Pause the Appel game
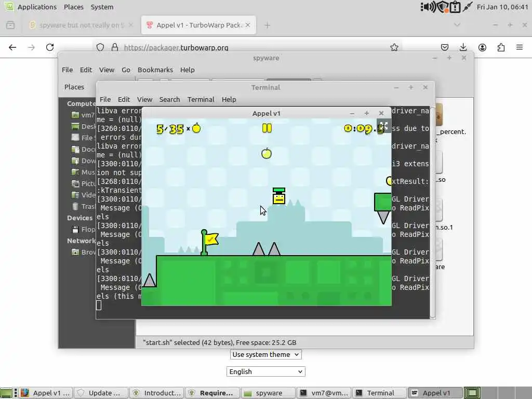 267,128
